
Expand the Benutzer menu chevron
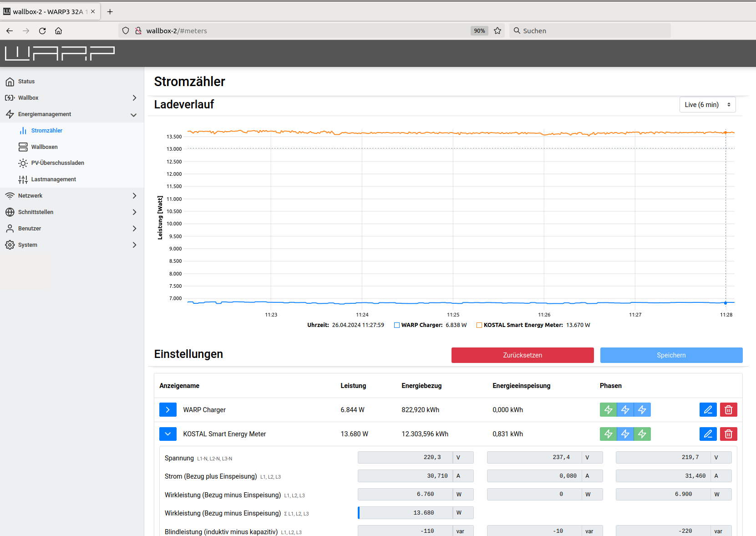pyautogui.click(x=134, y=229)
